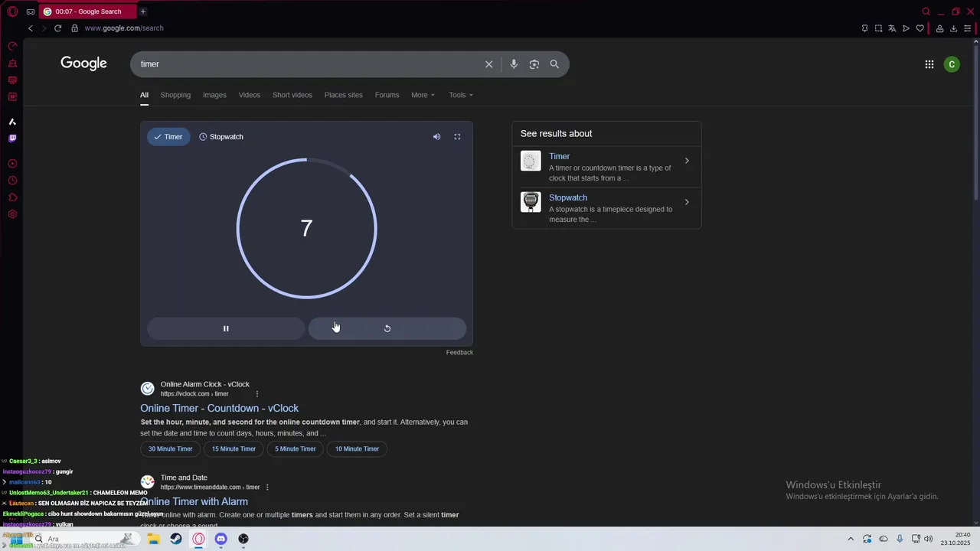Open Online Timer - Countdown - vClock link
This screenshot has height=551, width=980.
coord(220,409)
